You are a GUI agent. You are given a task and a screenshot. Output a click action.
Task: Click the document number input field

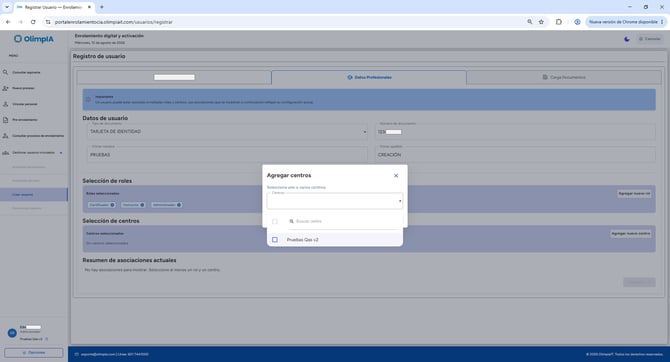click(515, 132)
